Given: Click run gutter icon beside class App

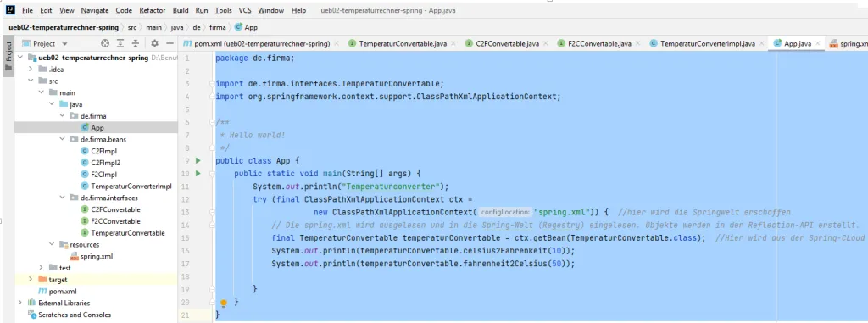Looking at the screenshot, I should click(x=198, y=161).
